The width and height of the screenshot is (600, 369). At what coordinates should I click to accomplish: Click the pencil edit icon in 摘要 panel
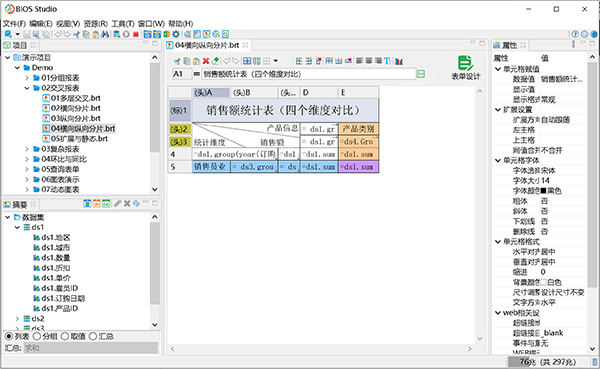[x=118, y=204]
